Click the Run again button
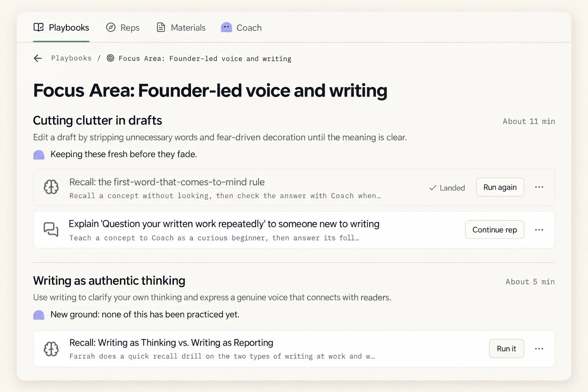Screen dimensions: 588x392 tap(500, 187)
